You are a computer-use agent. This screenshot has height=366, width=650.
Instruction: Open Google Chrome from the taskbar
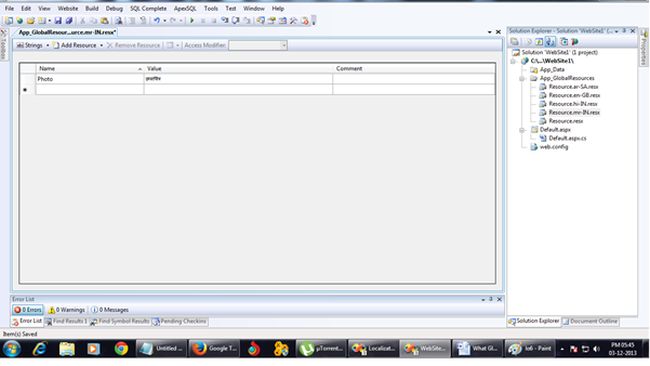[121, 349]
